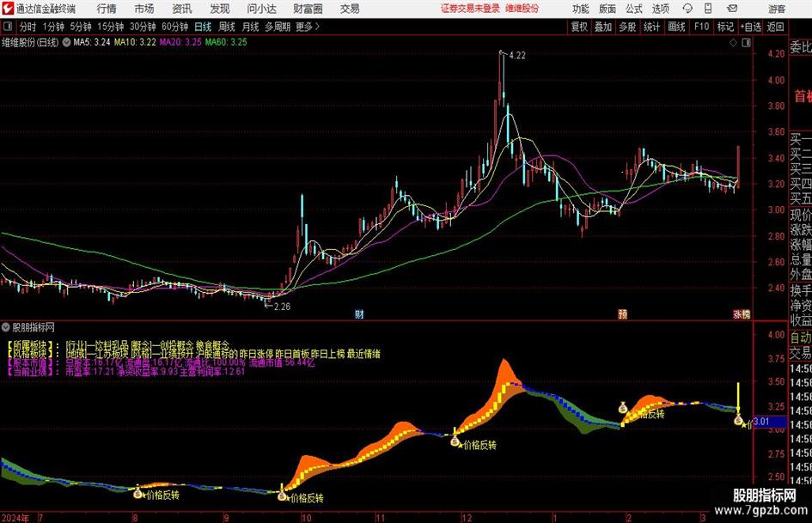This screenshot has width=812, height=523.
Task: Expand the MA settings arrow beside 维维股份(日线)
Action: click(66, 42)
